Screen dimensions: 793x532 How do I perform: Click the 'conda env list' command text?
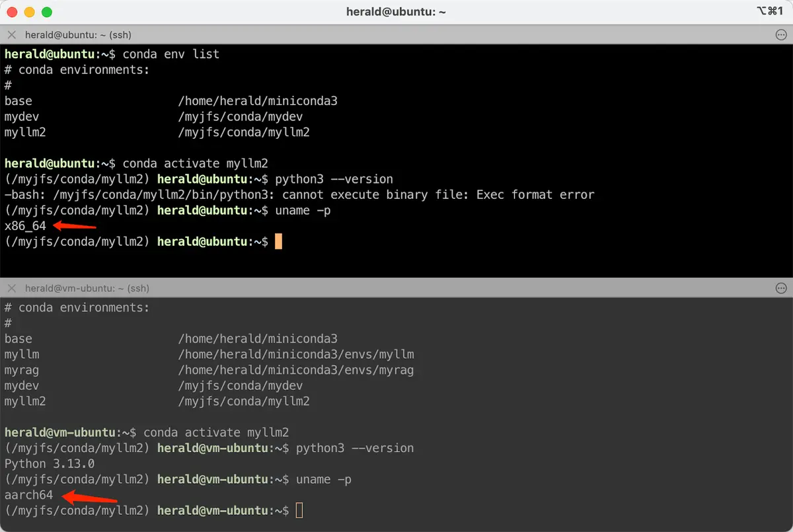coord(170,54)
